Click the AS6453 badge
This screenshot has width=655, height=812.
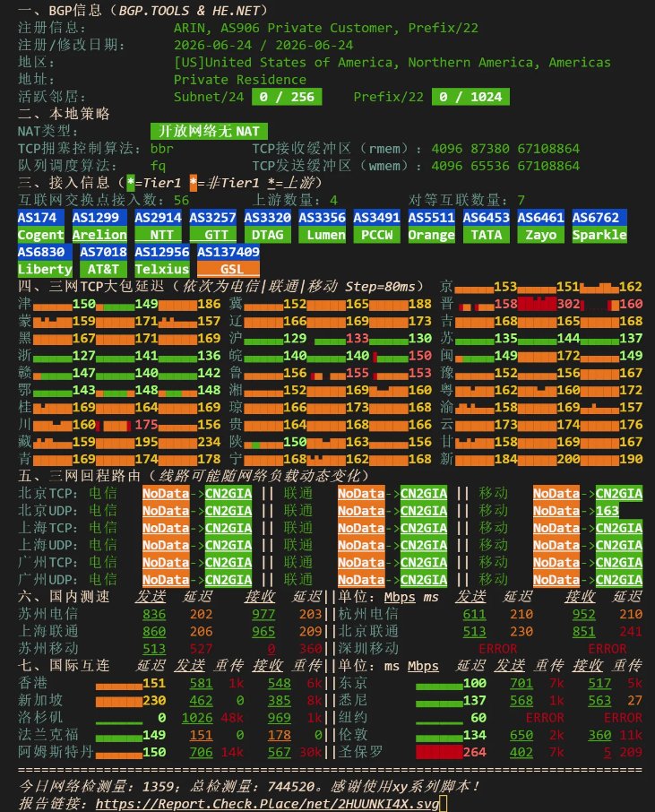pos(487,218)
